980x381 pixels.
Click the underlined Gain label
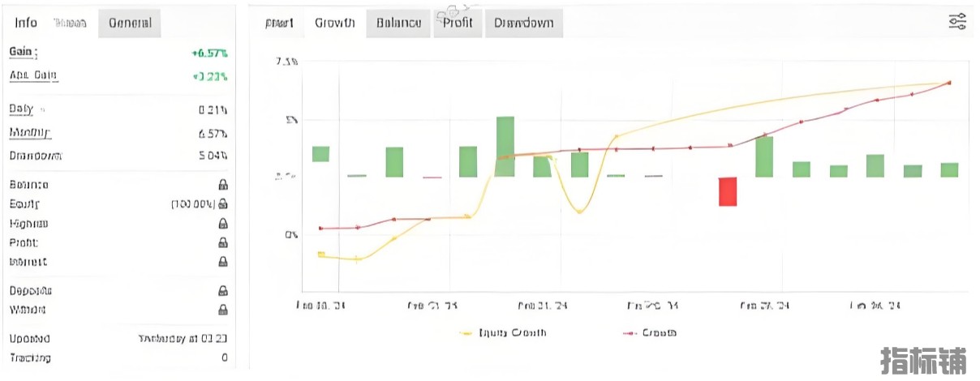pyautogui.click(x=23, y=52)
